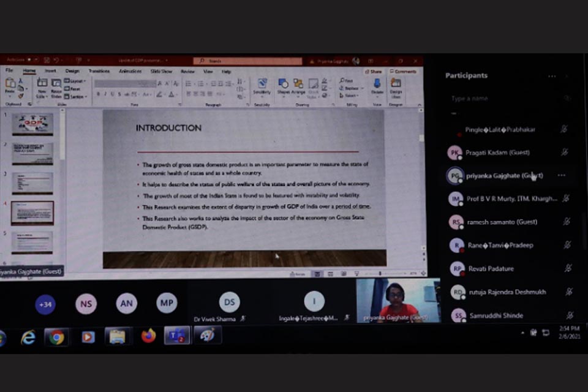
Task: Click the muted mic icon for ramesh samanto
Action: (x=567, y=222)
